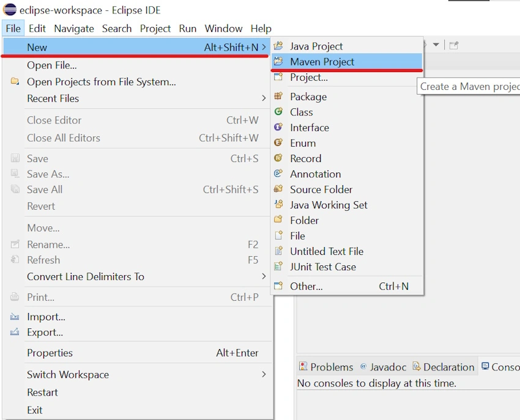Click the Record icon
Screen dimensions: 520x420
pyautogui.click(x=278, y=158)
